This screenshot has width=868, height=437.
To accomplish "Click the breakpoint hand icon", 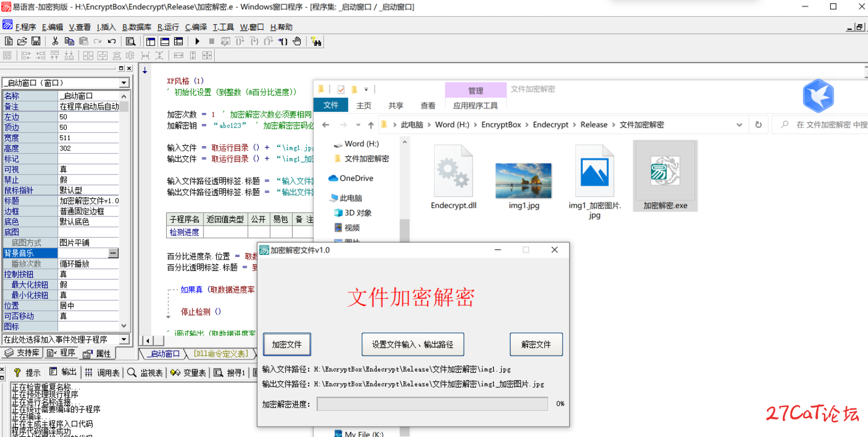I will pos(297,41).
